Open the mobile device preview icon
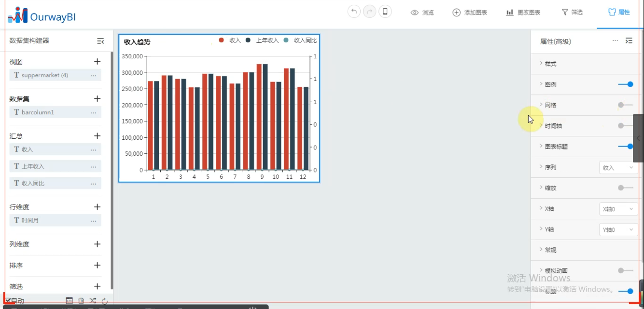The height and width of the screenshot is (309, 644). [385, 12]
